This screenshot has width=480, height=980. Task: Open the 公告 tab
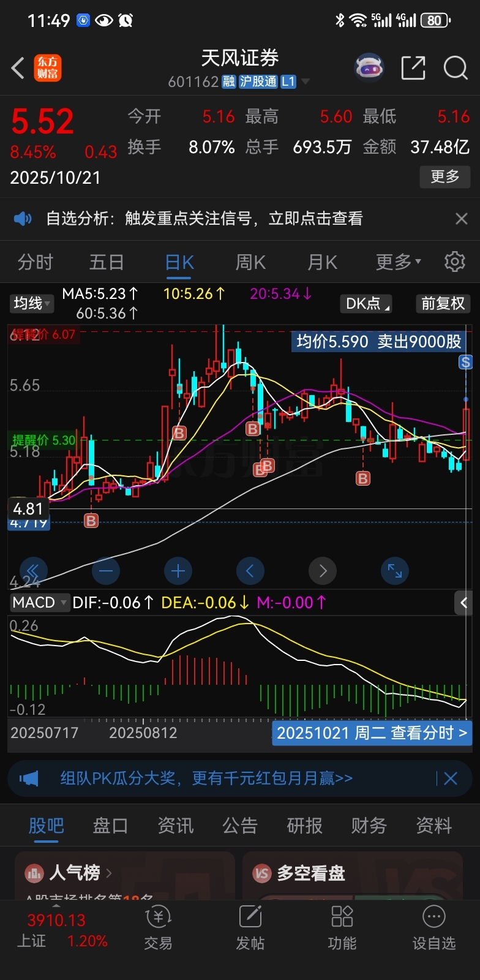[239, 826]
